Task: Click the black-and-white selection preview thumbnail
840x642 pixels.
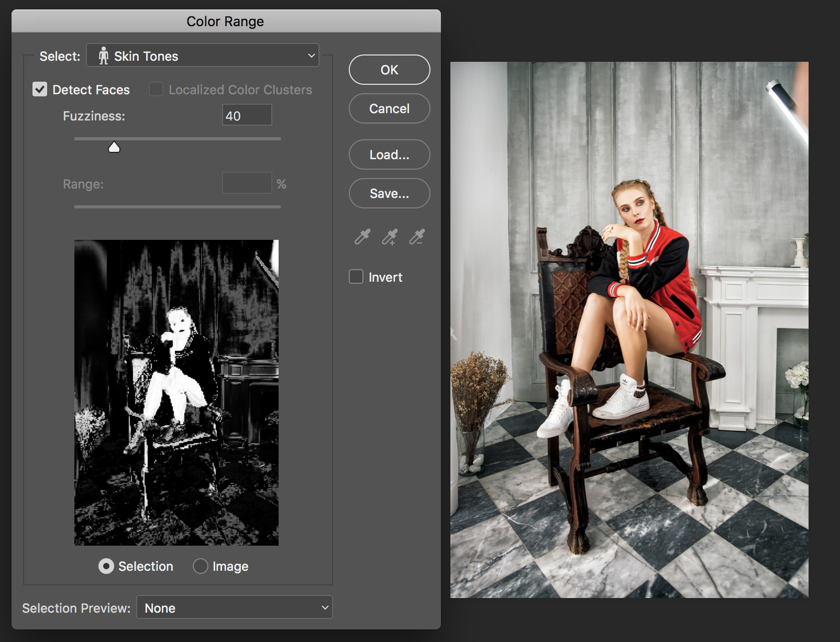Action: coord(176,392)
